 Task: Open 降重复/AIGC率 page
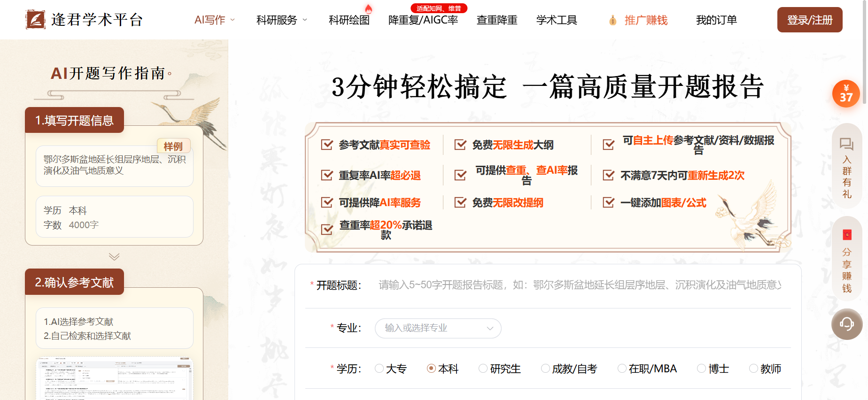(x=423, y=20)
